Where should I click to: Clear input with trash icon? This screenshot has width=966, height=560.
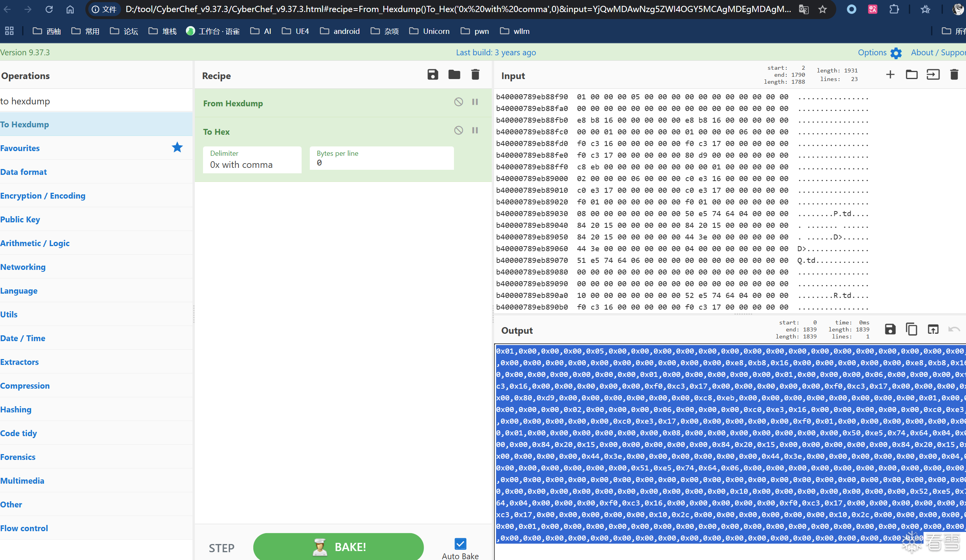[x=954, y=74]
